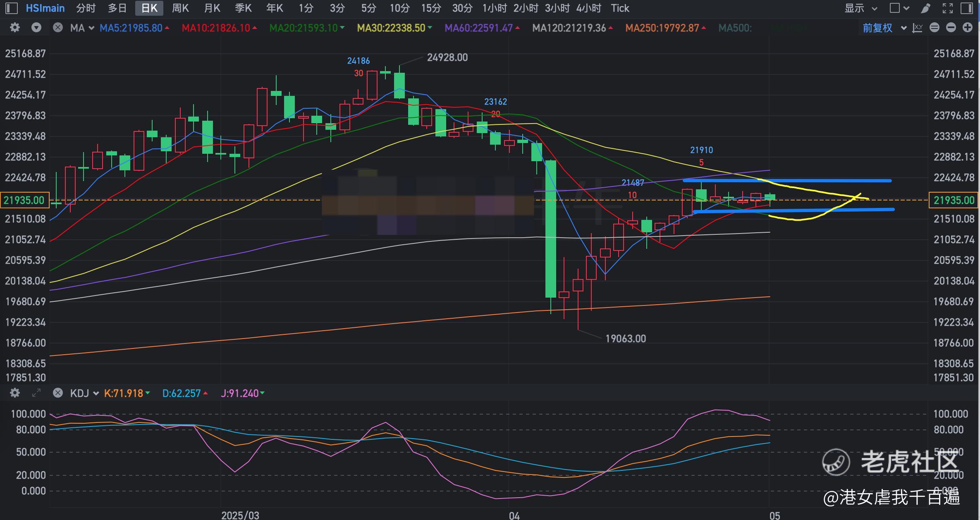Click the 24928.00 high price label

coord(447,57)
